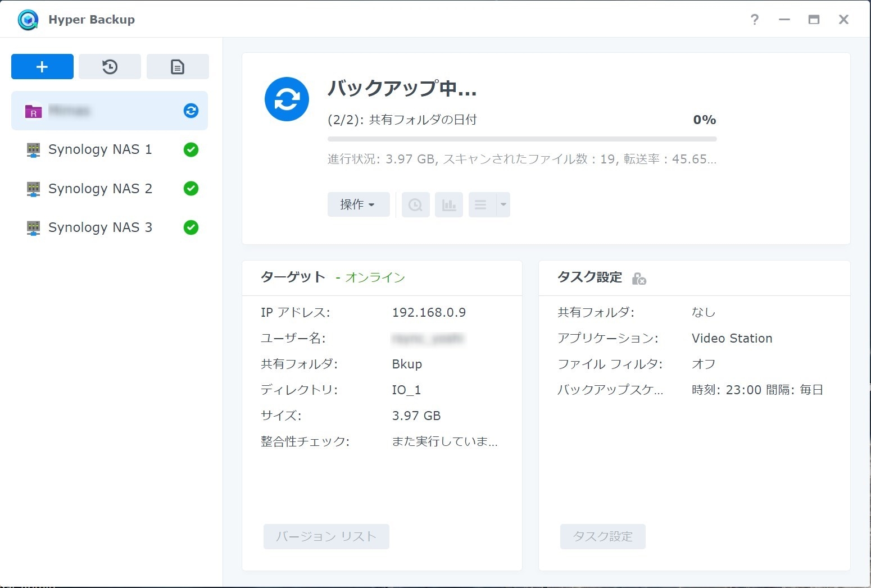Expand the arrow next to the list icon
The width and height of the screenshot is (871, 588).
pos(503,205)
